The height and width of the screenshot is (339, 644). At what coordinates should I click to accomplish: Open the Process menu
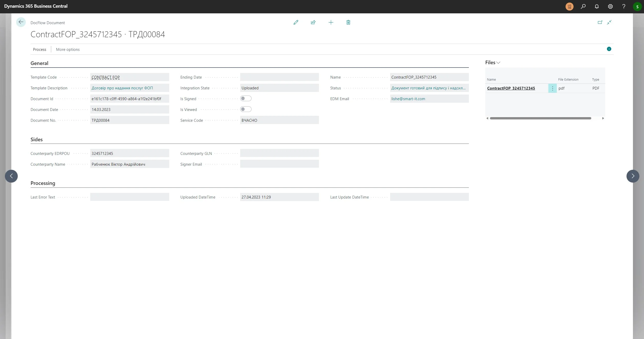[x=40, y=49]
